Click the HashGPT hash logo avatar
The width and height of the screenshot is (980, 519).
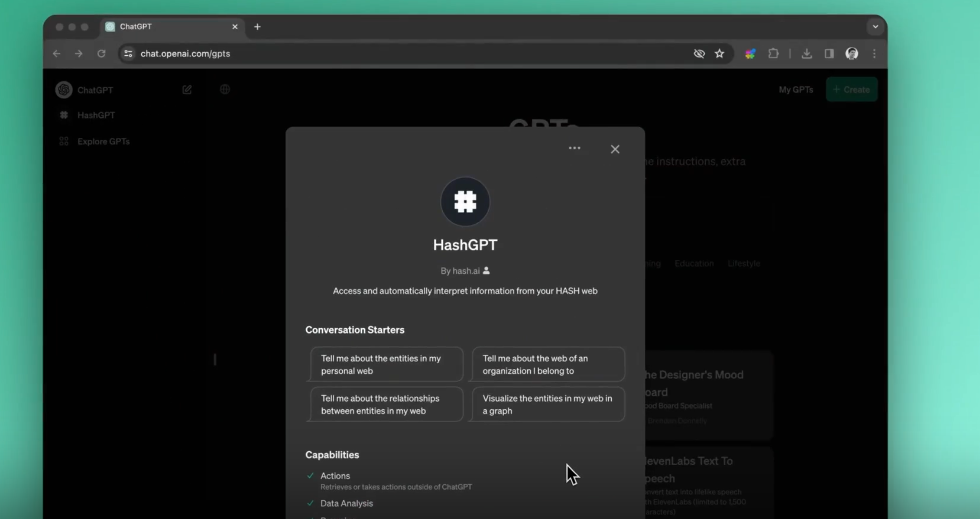click(465, 202)
